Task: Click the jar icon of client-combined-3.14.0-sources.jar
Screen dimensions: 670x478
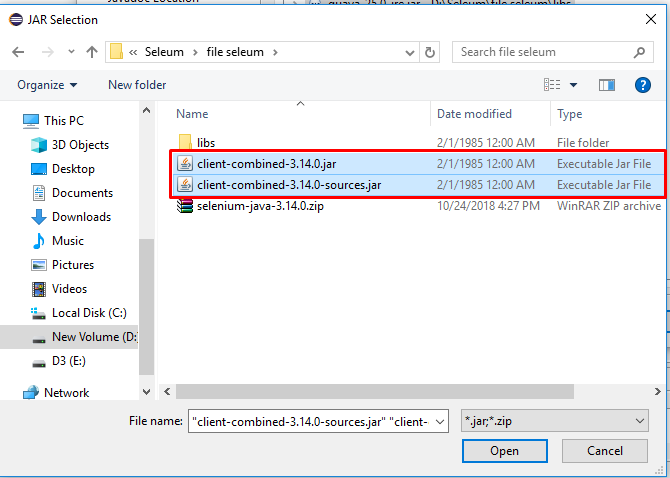Action: point(185,185)
